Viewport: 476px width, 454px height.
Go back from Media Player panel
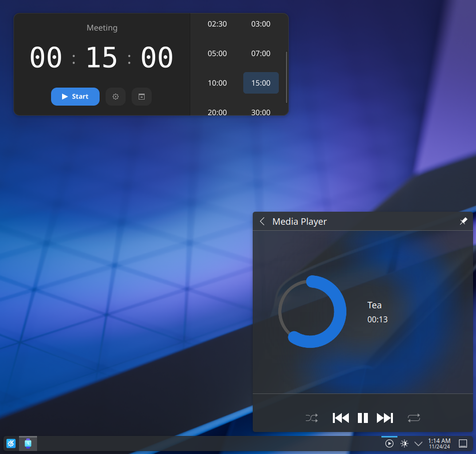(x=263, y=221)
